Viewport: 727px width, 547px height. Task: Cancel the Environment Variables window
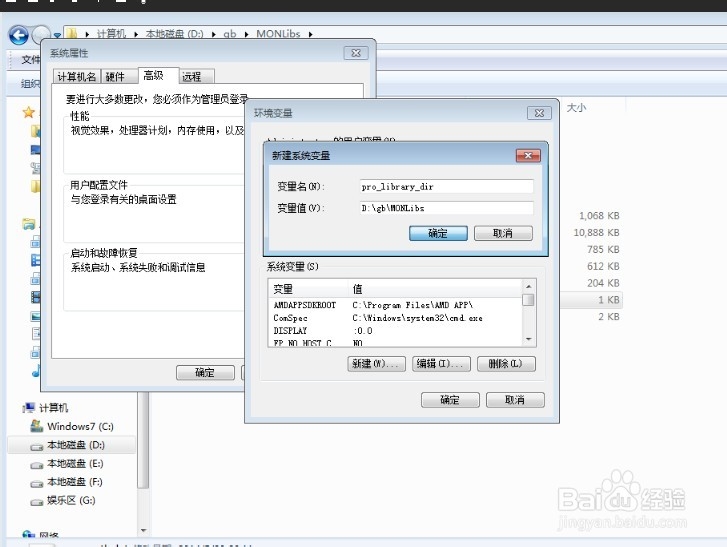click(515, 400)
